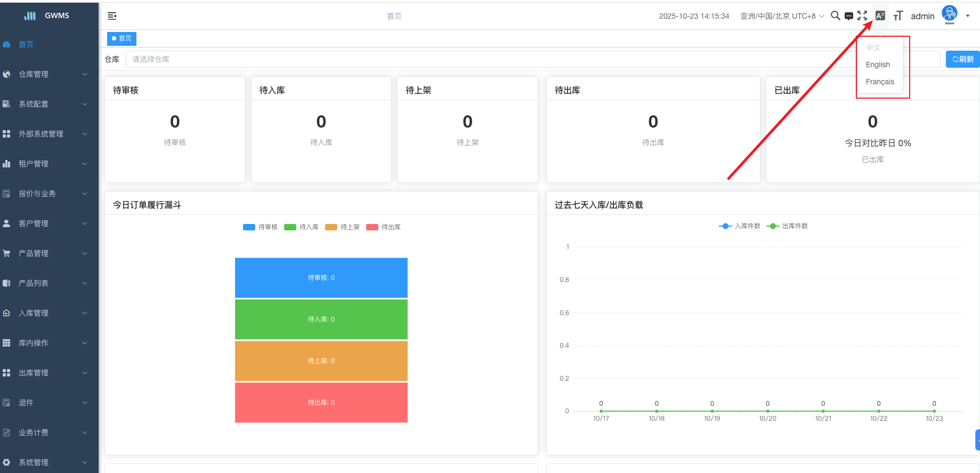
Task: Click the 刷新 refresh button
Action: point(962,59)
